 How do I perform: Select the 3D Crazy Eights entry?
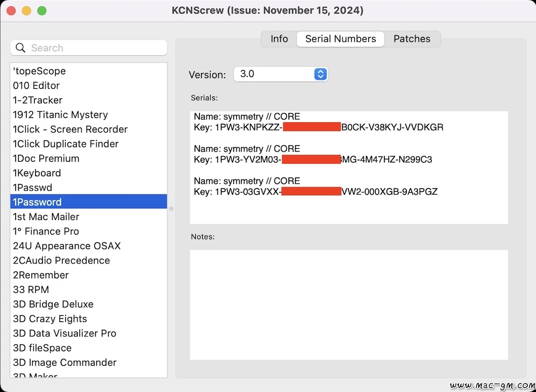(x=89, y=319)
